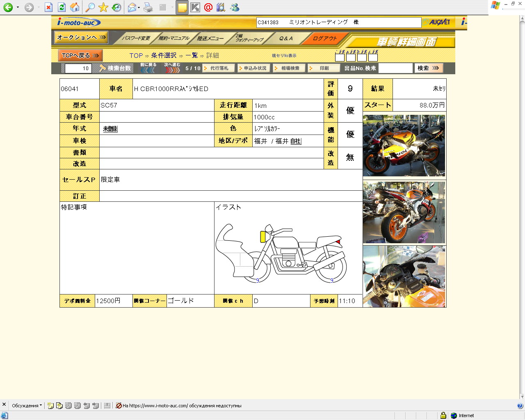Screen dimensions: 525x420
Task: Open second motorcycle photo, rear side view
Action: click(x=404, y=212)
